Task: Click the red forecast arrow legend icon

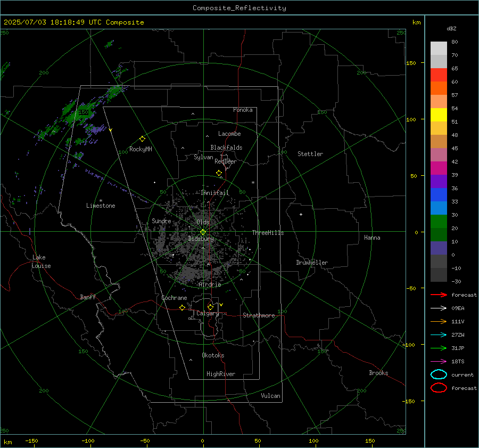Action: [439, 295]
